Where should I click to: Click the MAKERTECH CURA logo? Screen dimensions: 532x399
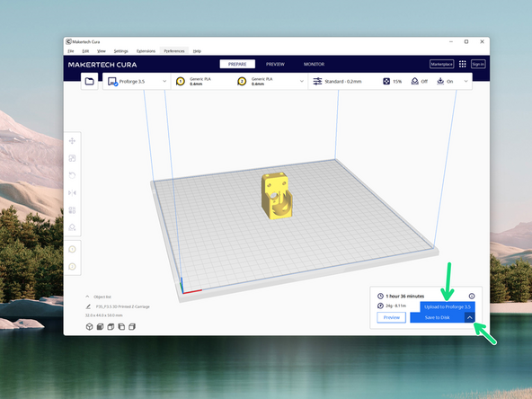point(102,65)
